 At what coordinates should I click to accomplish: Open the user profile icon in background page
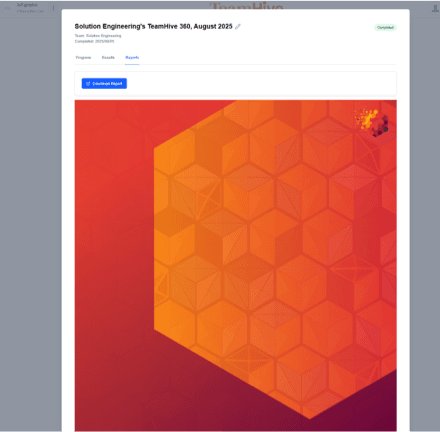pos(435,8)
